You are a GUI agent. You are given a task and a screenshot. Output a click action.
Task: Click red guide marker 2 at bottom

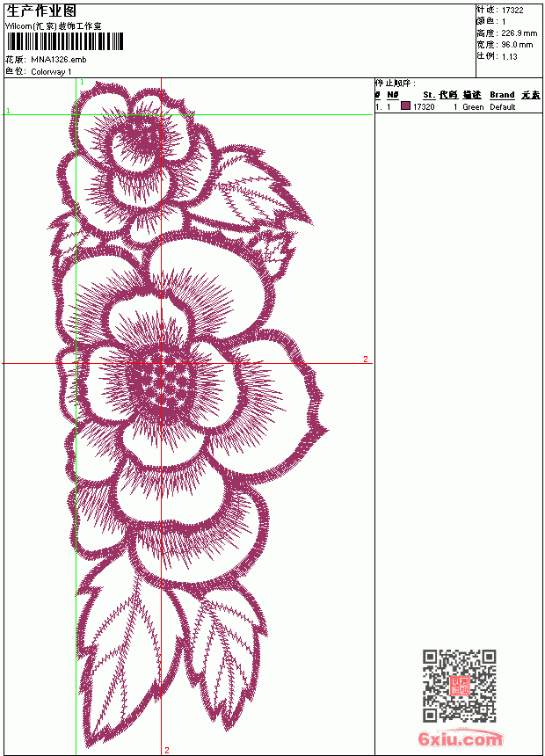(167, 750)
